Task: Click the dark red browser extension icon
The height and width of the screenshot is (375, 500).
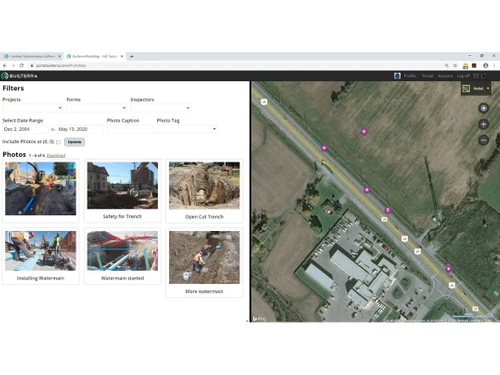Action: (x=474, y=66)
